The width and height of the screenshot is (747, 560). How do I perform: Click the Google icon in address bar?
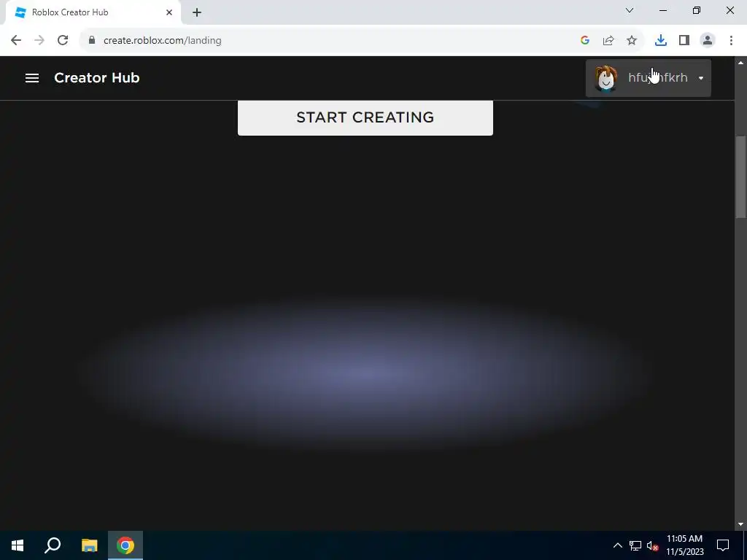click(585, 41)
